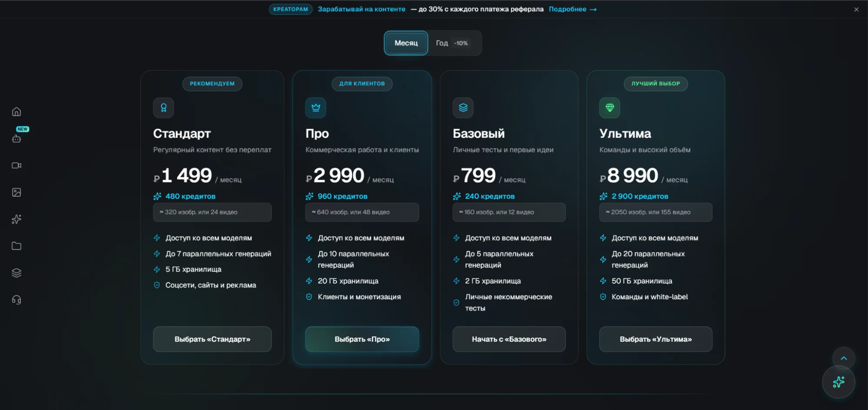Click the 2 990 price

pyautogui.click(x=339, y=175)
